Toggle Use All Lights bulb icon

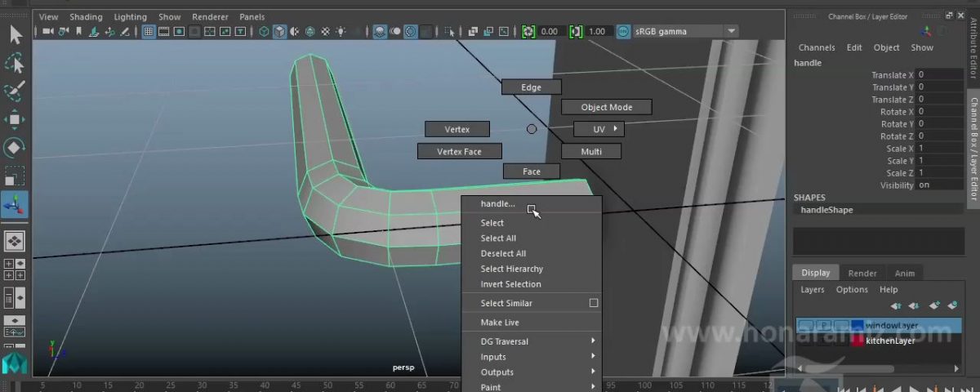click(340, 32)
